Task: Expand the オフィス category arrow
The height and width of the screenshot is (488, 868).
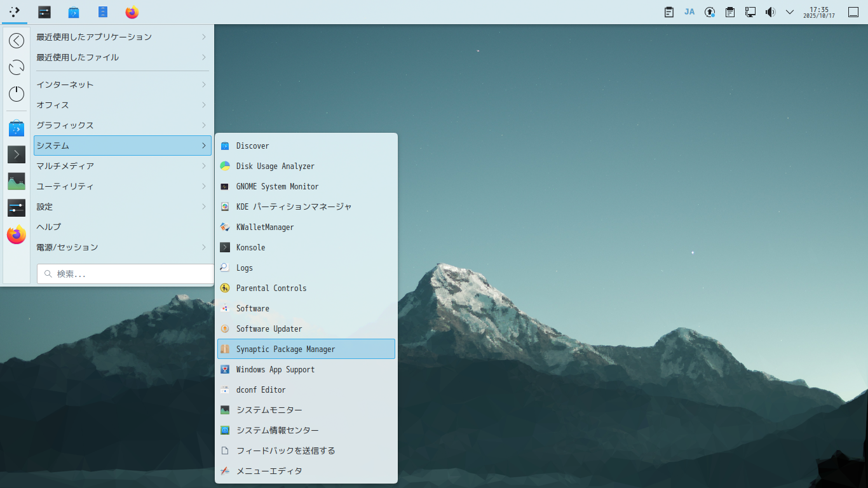Action: (x=204, y=105)
